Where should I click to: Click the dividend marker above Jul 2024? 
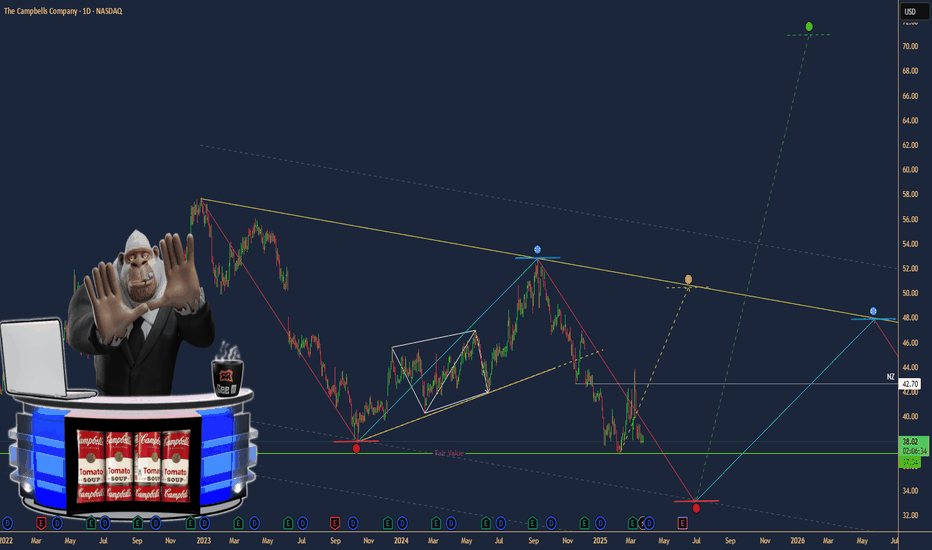[x=500, y=523]
